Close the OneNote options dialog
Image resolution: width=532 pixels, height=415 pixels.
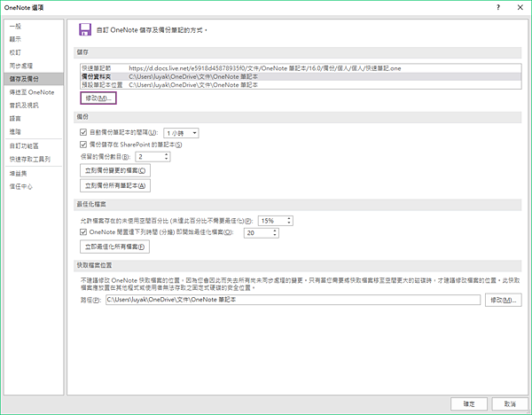(x=520, y=7)
